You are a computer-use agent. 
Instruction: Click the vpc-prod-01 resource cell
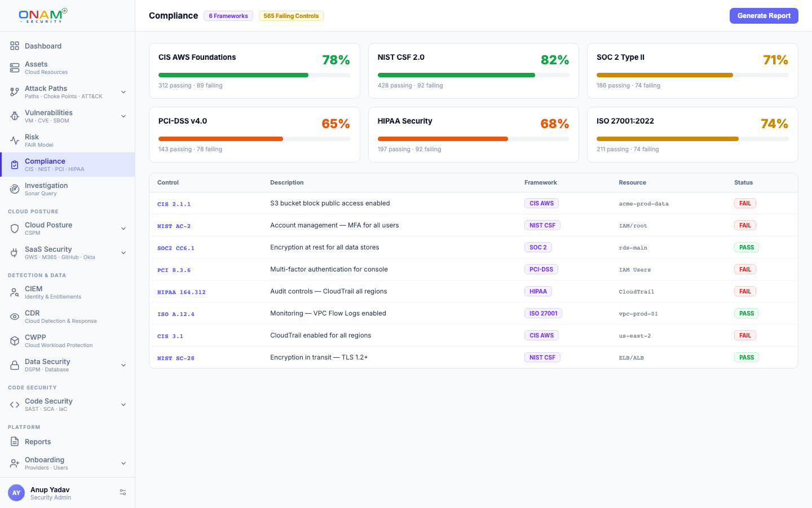638,314
